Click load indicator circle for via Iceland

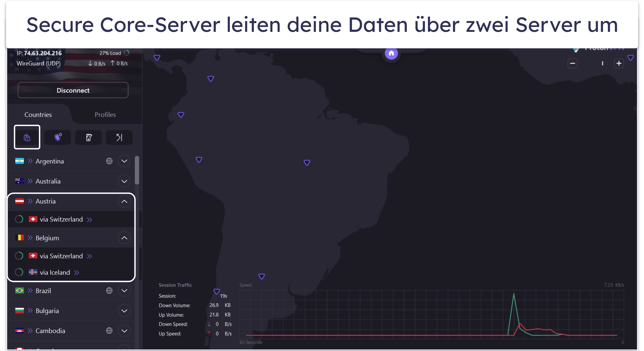19,272
